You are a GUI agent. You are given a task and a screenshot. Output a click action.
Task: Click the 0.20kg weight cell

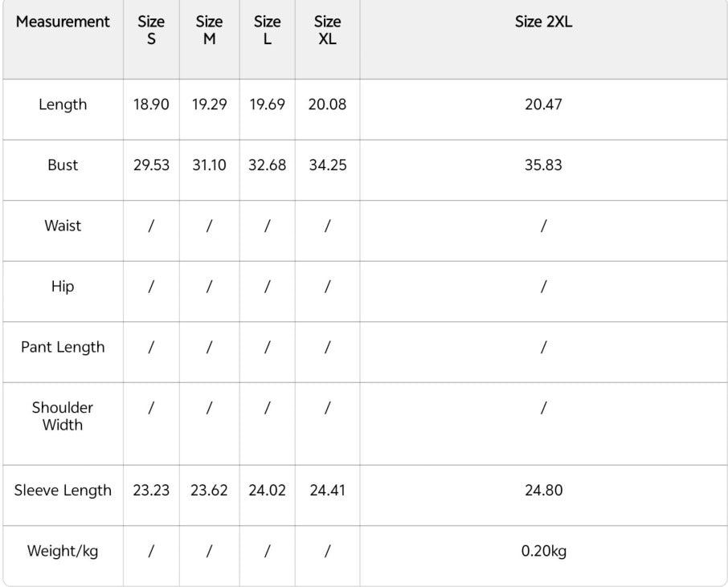[544, 552]
